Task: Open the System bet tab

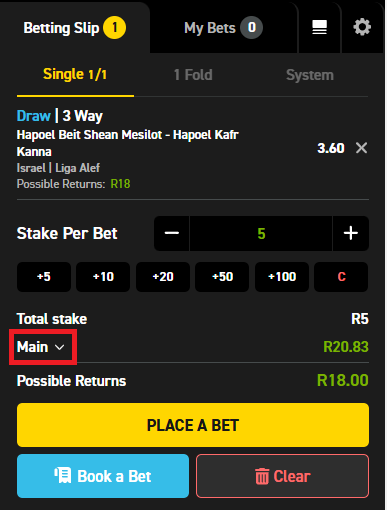Action: pos(310,75)
